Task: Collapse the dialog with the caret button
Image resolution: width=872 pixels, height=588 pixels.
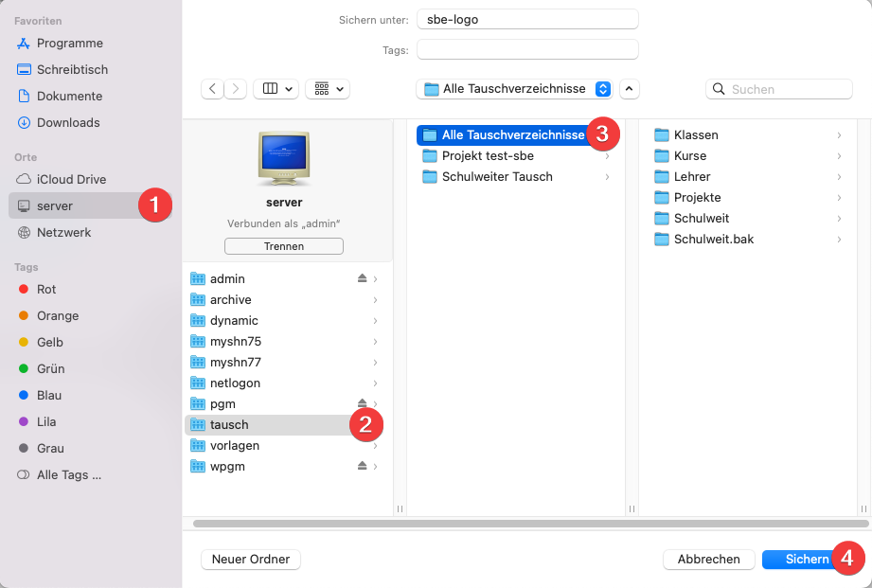Action: 629,89
